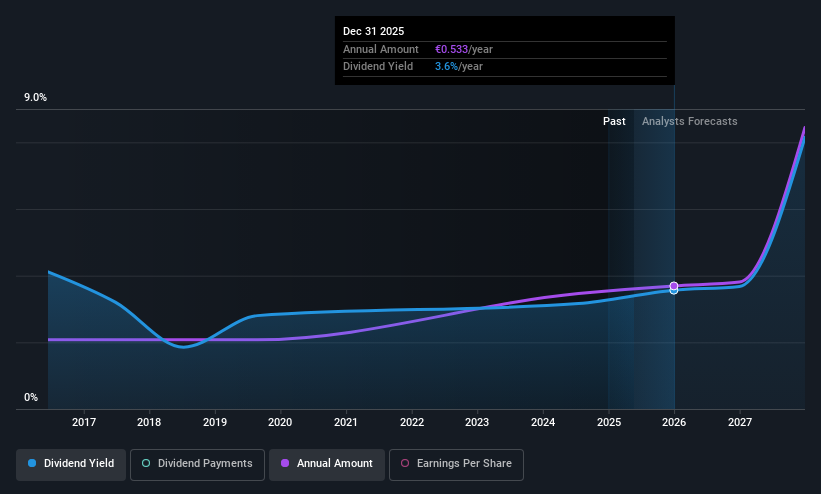Click the 2020 x-axis label
This screenshot has height=494, width=821.
pos(280,422)
